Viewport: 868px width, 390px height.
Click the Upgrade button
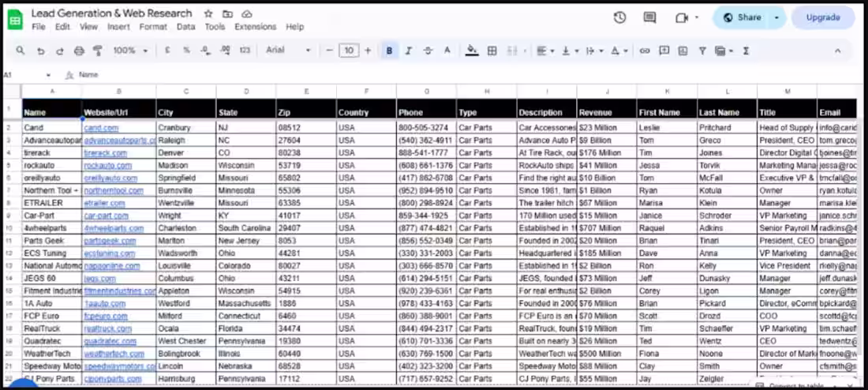(822, 17)
